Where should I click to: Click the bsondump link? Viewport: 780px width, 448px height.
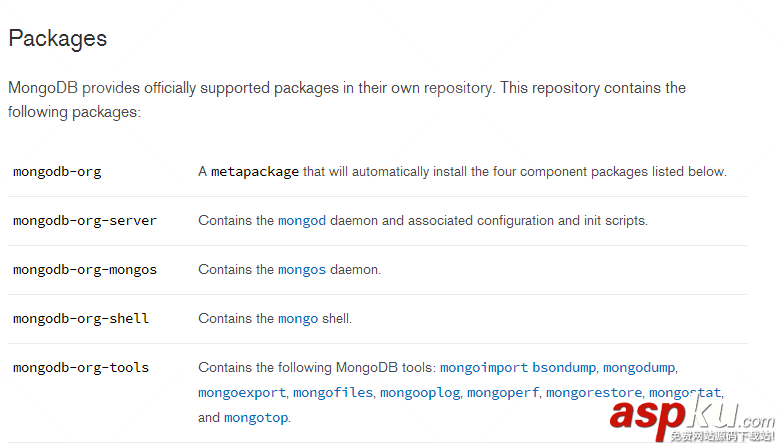pos(563,368)
